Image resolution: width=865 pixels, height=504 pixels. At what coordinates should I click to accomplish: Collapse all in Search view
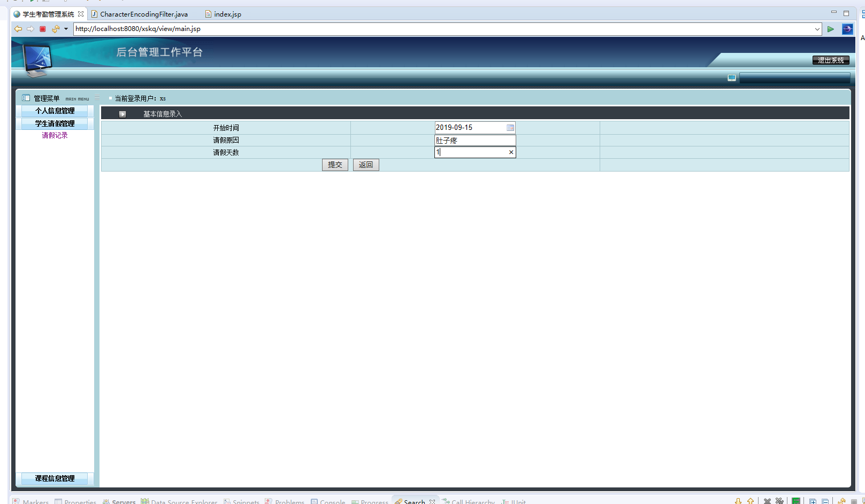(825, 501)
